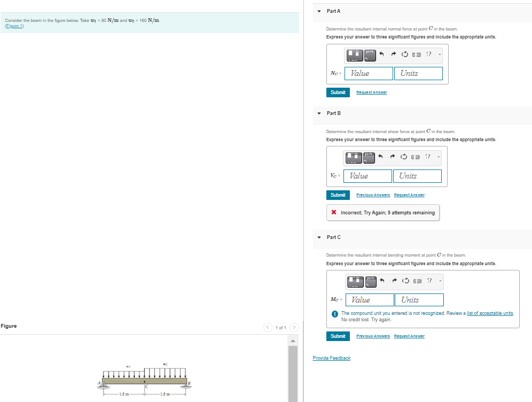Click the beam diagram figure
The width and height of the screenshot is (532, 402).
coord(145,380)
